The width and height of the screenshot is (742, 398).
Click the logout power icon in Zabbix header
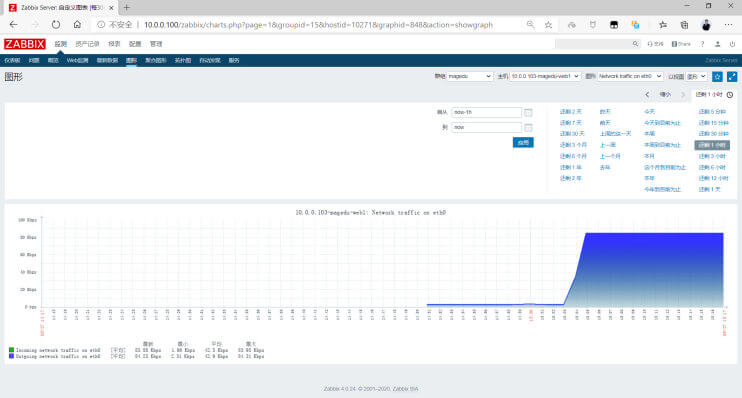(x=732, y=44)
